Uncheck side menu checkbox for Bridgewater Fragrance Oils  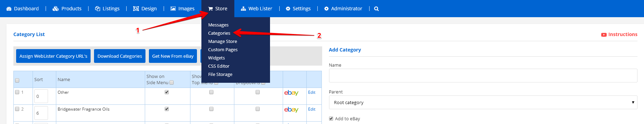(167, 109)
